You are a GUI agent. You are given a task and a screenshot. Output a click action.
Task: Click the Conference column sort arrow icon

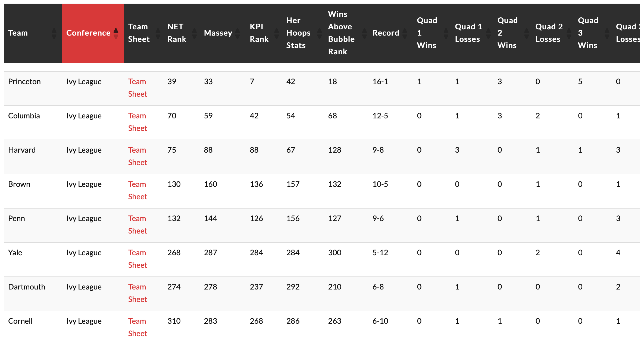pos(116,33)
